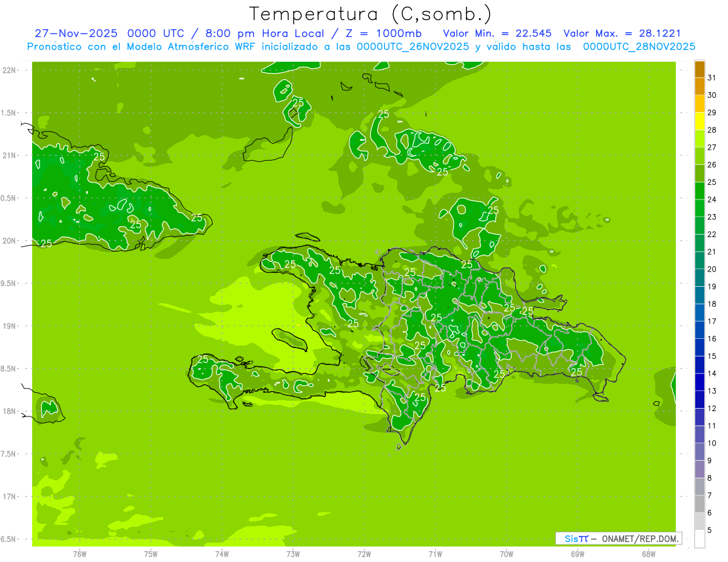Image resolution: width=728 pixels, height=562 pixels.
Task: Click the "Temperatura (C,somb.)" chart title
Action: (x=371, y=14)
